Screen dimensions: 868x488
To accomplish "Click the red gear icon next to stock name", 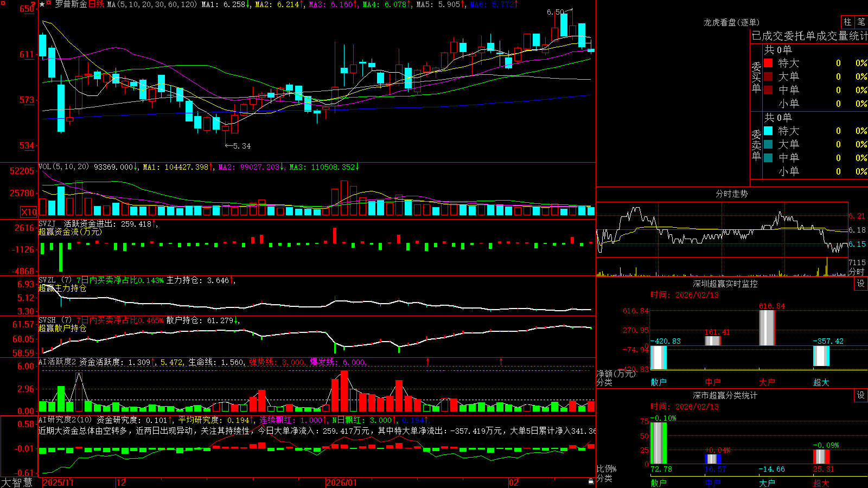I will [49, 3].
